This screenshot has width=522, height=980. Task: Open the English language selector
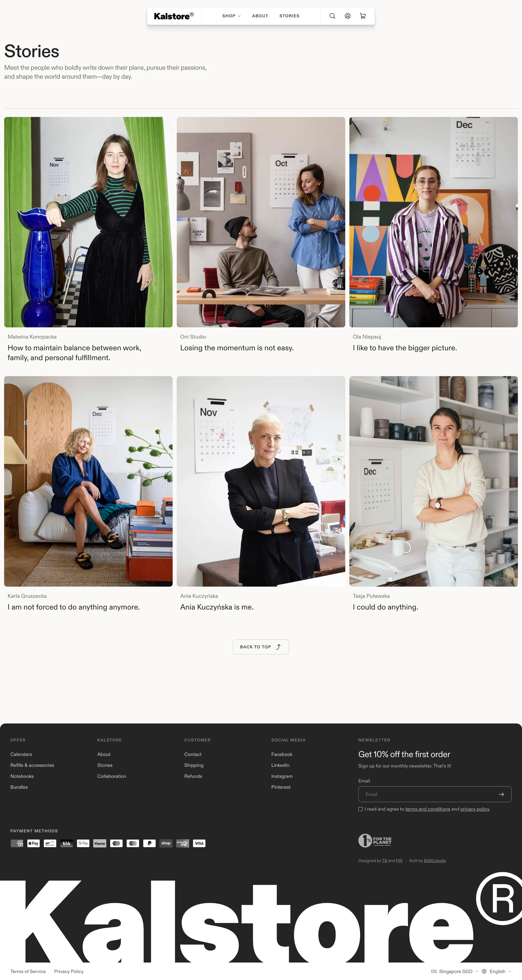[x=497, y=971]
